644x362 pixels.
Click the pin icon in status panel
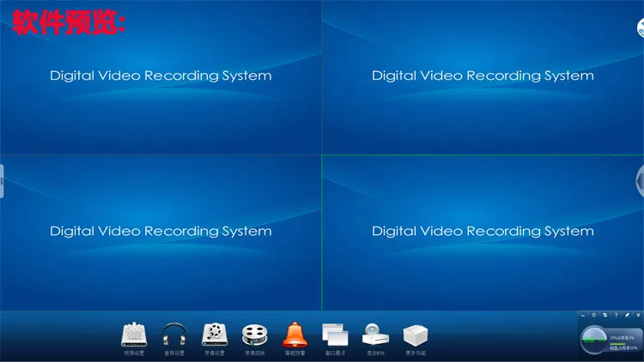(627, 315)
